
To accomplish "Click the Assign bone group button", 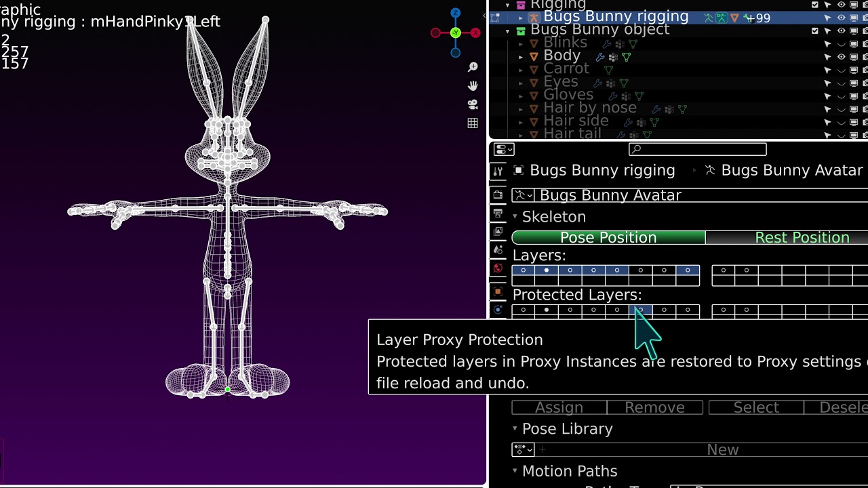I will click(559, 407).
